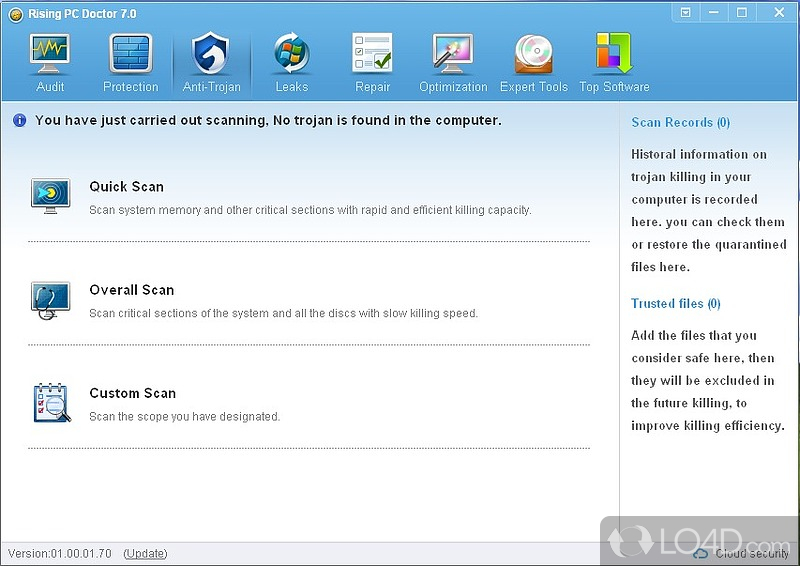800x566 pixels.
Task: Select the Protection brick wall icon
Action: pyautogui.click(x=130, y=61)
